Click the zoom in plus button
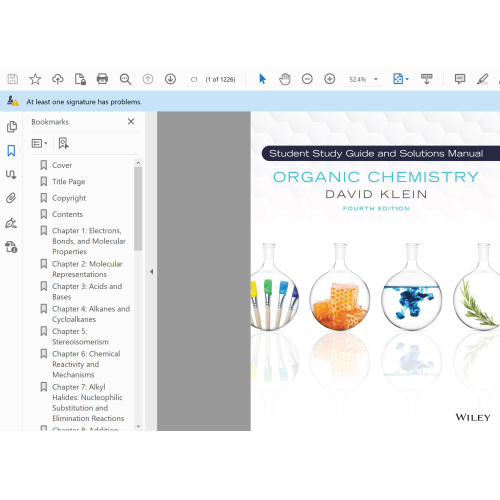Image resolution: width=500 pixels, height=500 pixels. pyautogui.click(x=330, y=79)
